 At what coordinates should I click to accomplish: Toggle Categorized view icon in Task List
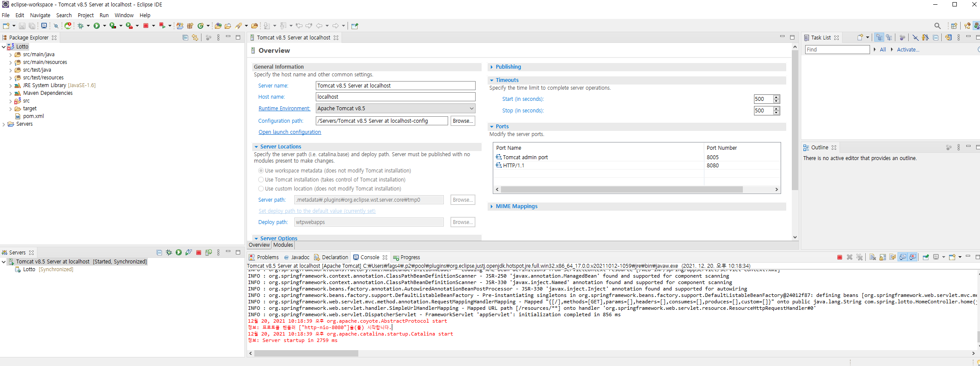click(879, 37)
